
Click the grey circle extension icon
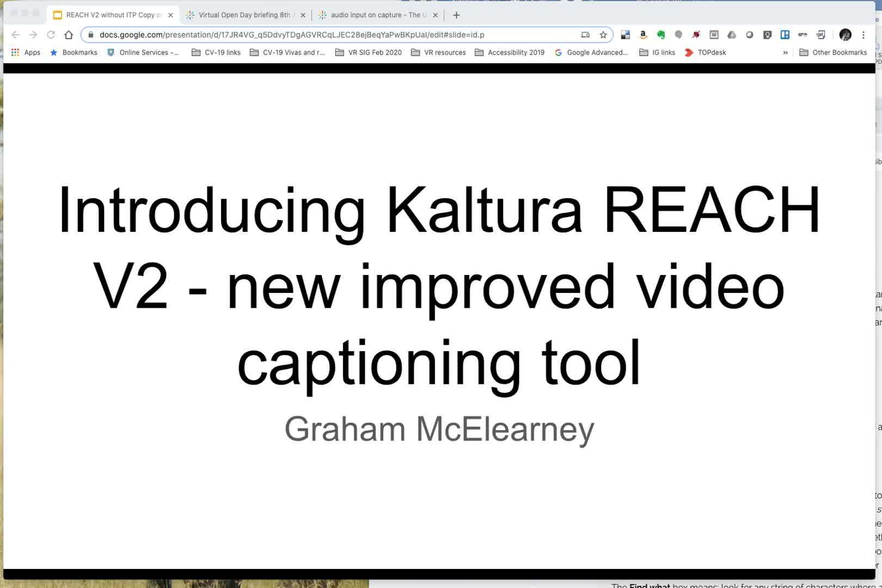click(750, 35)
